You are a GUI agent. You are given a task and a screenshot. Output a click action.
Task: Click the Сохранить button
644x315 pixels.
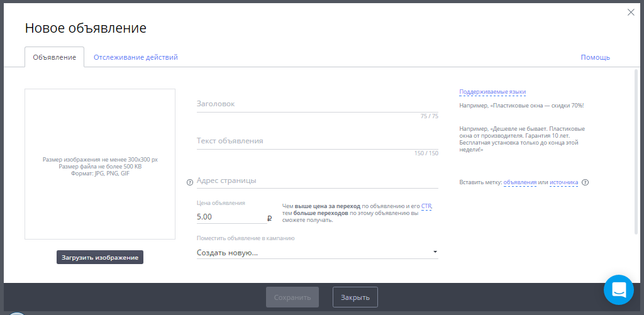(292, 297)
